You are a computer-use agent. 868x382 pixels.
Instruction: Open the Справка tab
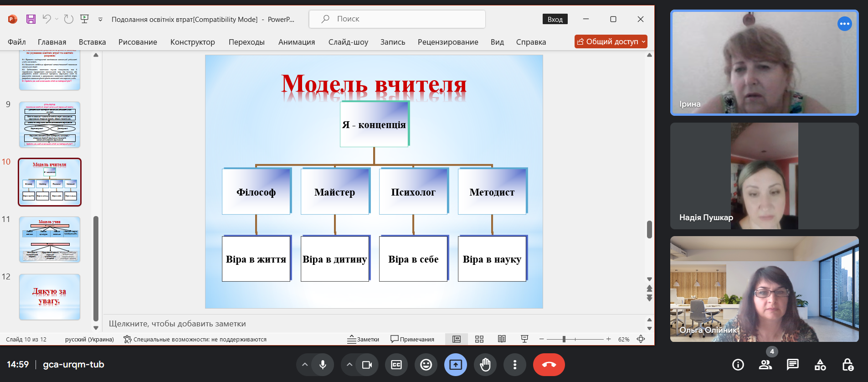[x=531, y=42]
